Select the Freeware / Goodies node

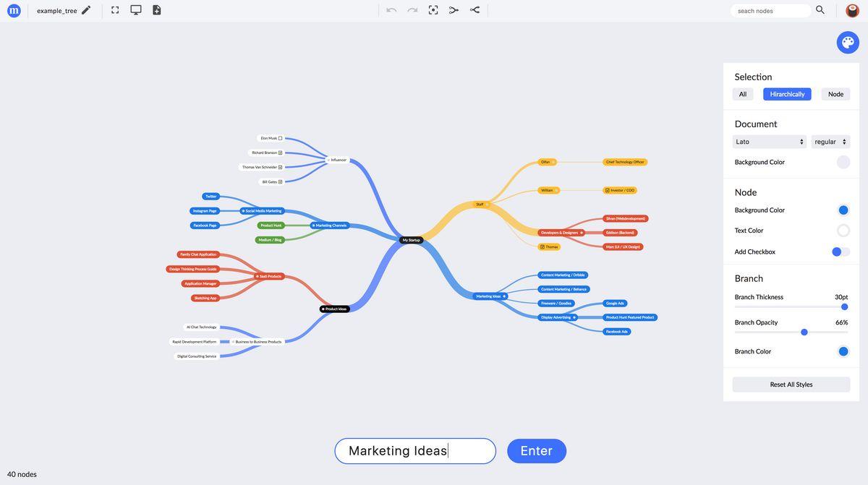pos(556,304)
